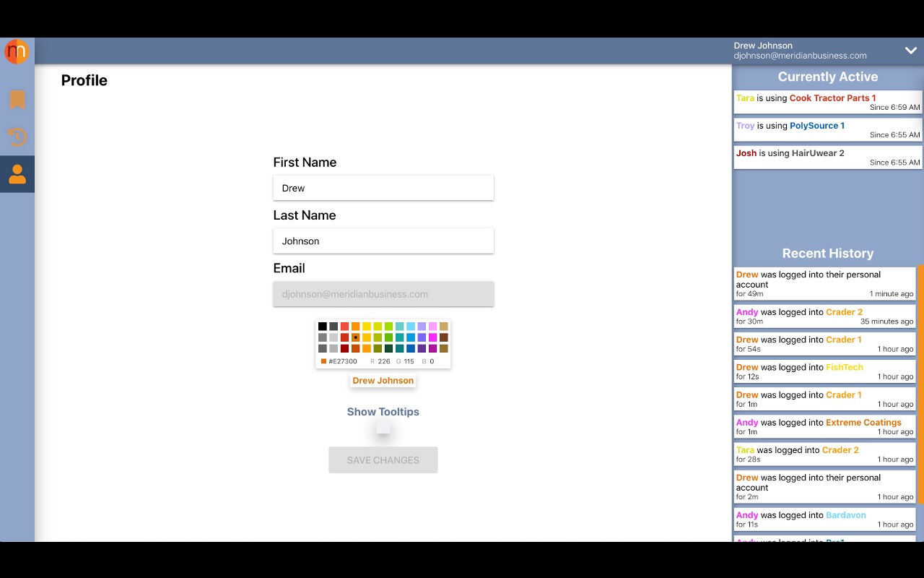Click the G value 115 field

click(409, 361)
